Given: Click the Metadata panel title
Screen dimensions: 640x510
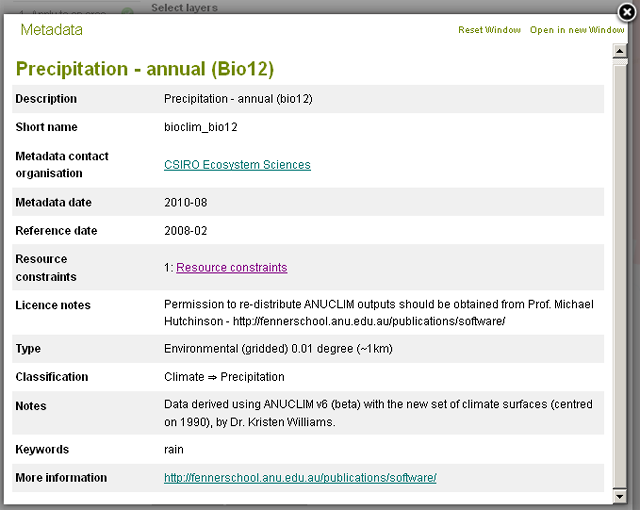Looking at the screenshot, I should 51,30.
